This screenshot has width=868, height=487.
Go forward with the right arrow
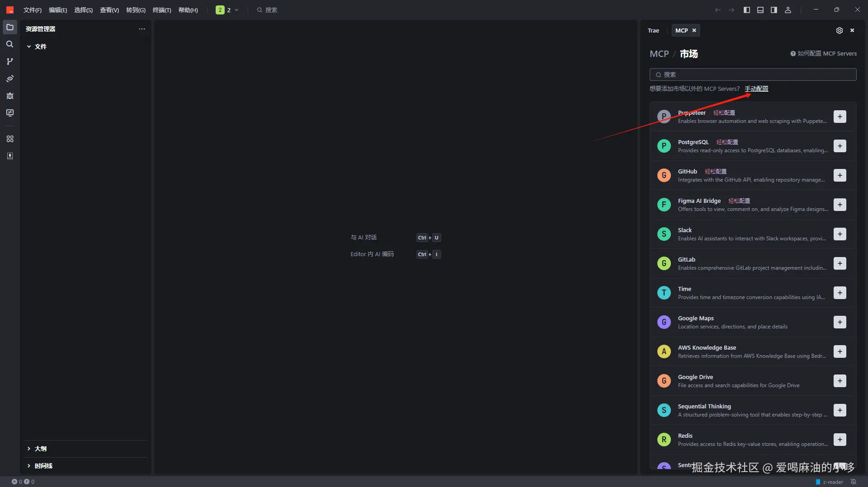click(731, 10)
